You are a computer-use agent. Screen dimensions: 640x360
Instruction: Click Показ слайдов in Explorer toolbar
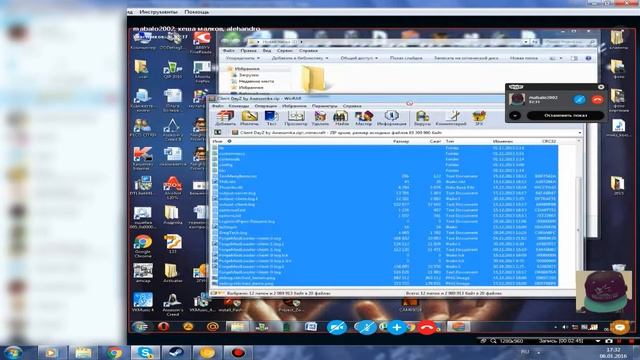pos(406,58)
